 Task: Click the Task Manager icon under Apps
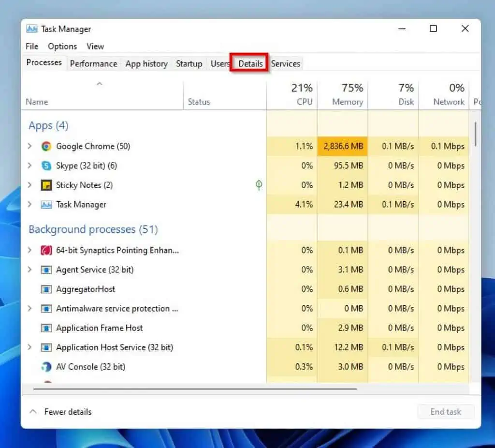pos(46,204)
